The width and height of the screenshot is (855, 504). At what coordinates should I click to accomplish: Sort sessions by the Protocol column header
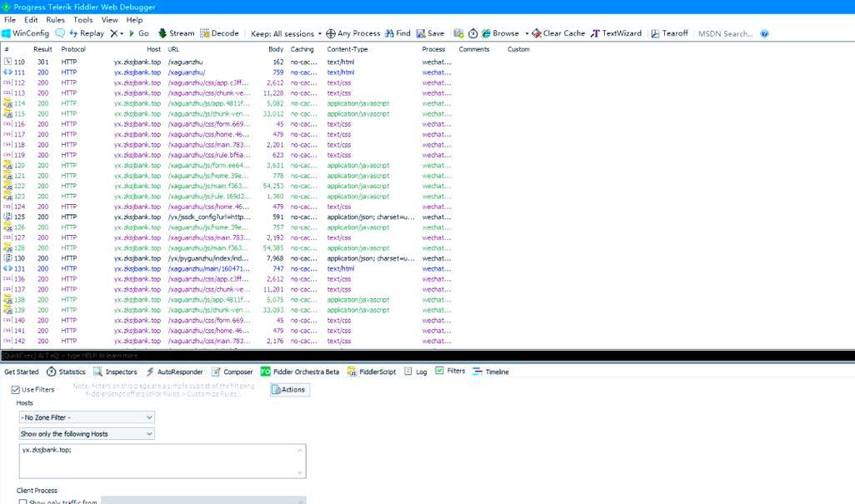[73, 49]
